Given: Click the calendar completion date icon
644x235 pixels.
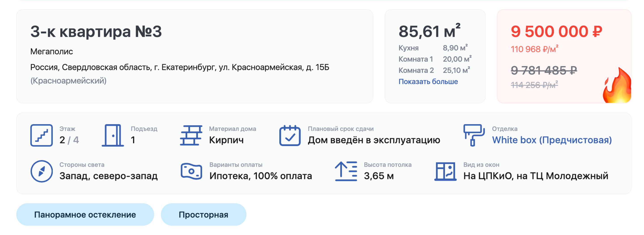Looking at the screenshot, I should click(290, 135).
